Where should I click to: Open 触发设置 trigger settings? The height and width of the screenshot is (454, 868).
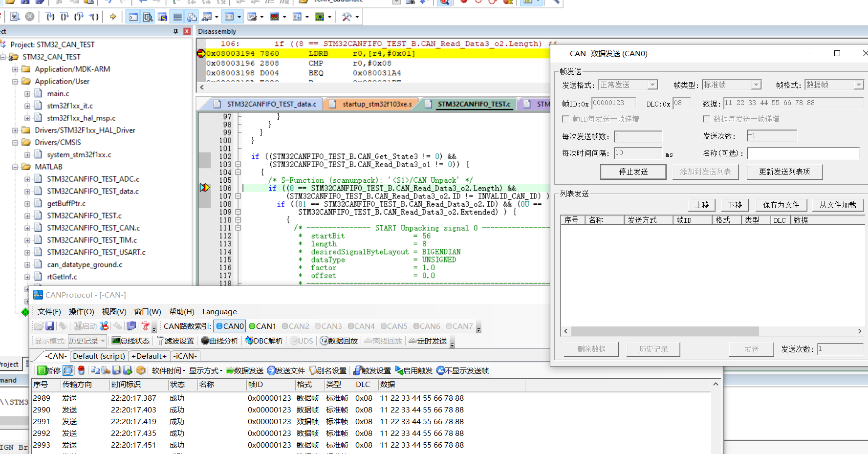coord(372,370)
